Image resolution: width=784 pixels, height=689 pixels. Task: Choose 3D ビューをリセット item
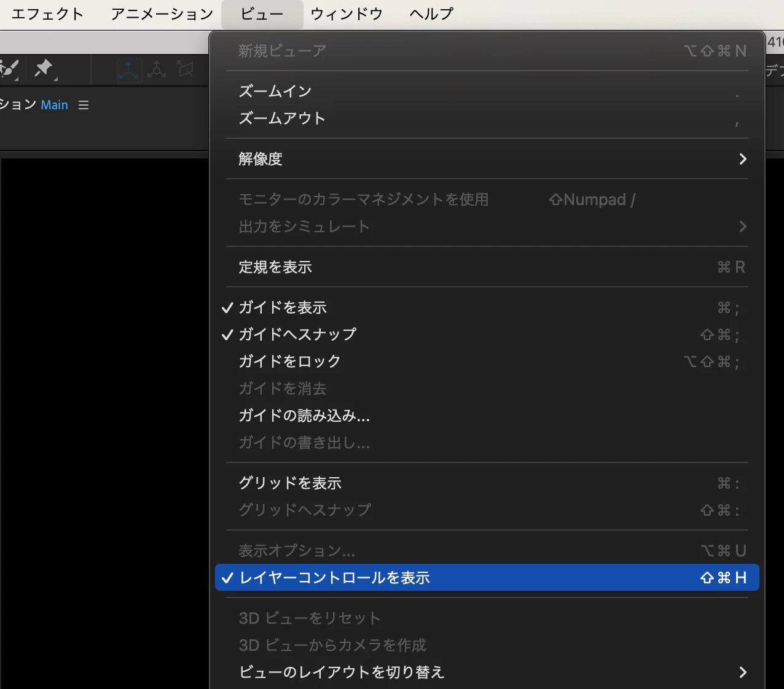tap(487, 618)
